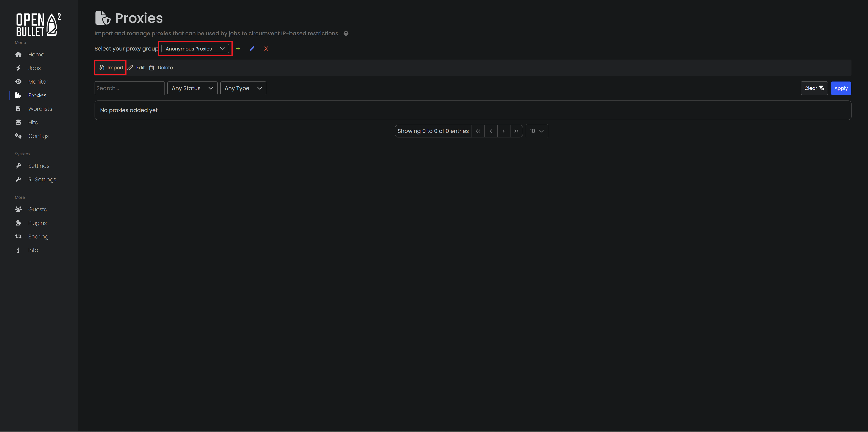Screen dimensions: 868x432
Task: Click the blue Apply button
Action: [x=841, y=88]
